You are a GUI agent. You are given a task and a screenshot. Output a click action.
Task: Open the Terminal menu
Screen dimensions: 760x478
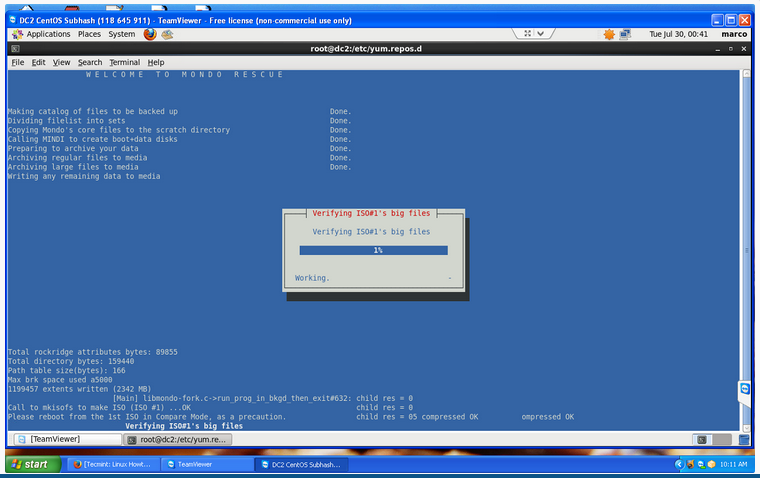(125, 62)
